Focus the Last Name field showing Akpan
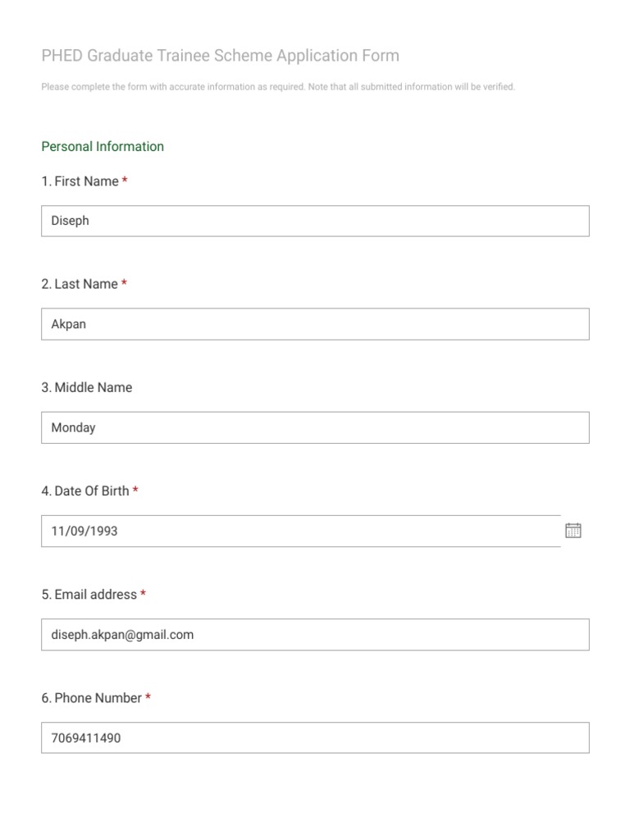630x840 pixels. point(315,324)
